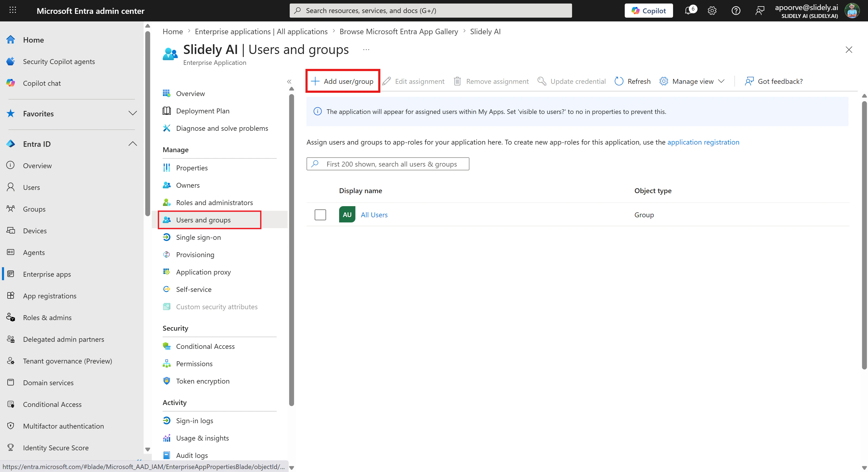Click the search all users & groups field
This screenshot has width=868, height=472.
point(387,164)
